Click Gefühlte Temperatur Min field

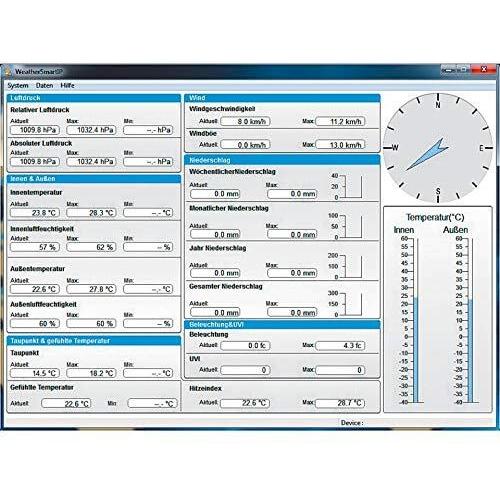(x=153, y=404)
